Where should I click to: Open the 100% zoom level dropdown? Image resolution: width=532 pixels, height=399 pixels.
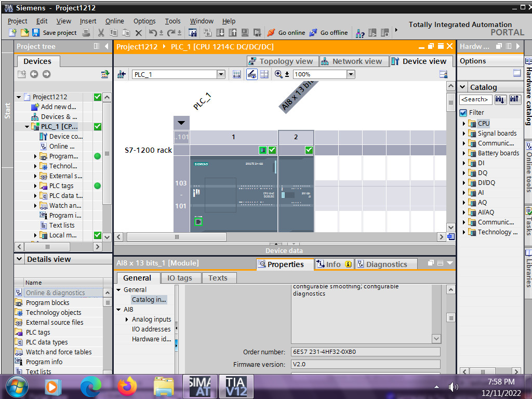(351, 74)
